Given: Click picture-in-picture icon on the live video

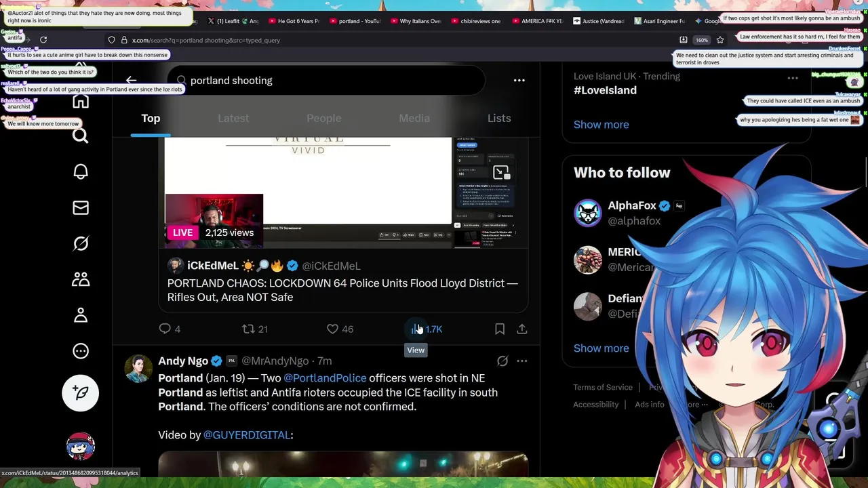Looking at the screenshot, I should 500,172.
